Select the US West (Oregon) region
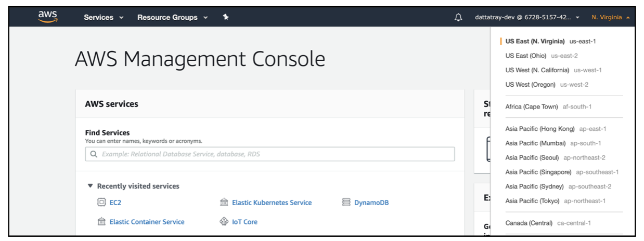644x241 pixels. 547,85
